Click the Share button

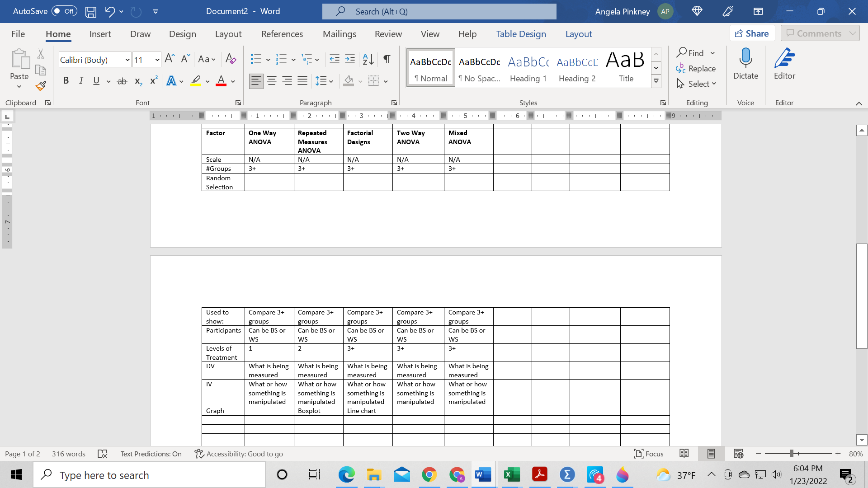coord(752,33)
